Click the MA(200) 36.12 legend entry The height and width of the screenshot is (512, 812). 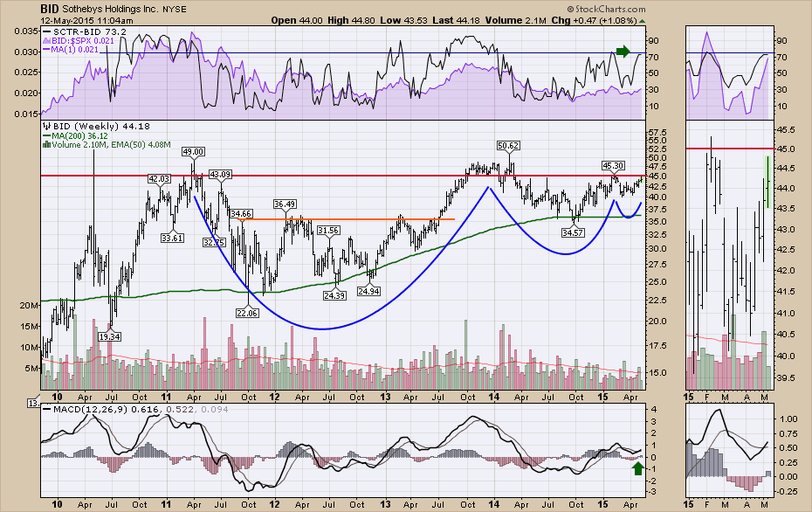(76, 135)
